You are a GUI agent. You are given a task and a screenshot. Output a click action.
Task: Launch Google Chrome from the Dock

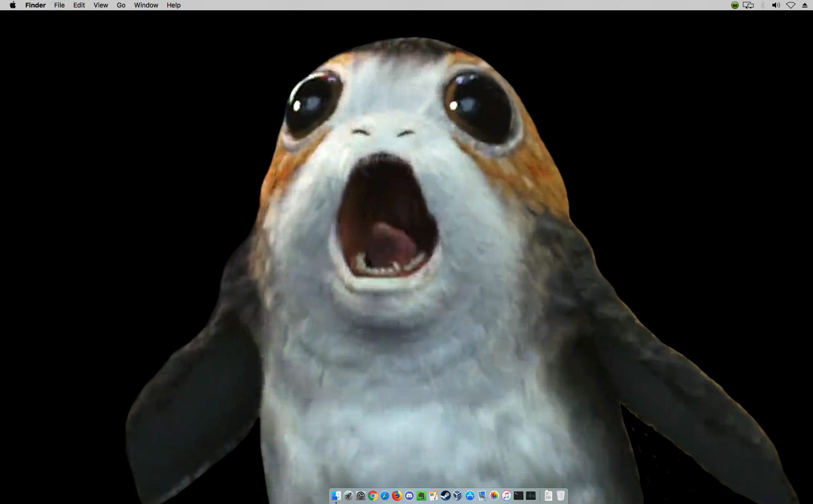373,496
